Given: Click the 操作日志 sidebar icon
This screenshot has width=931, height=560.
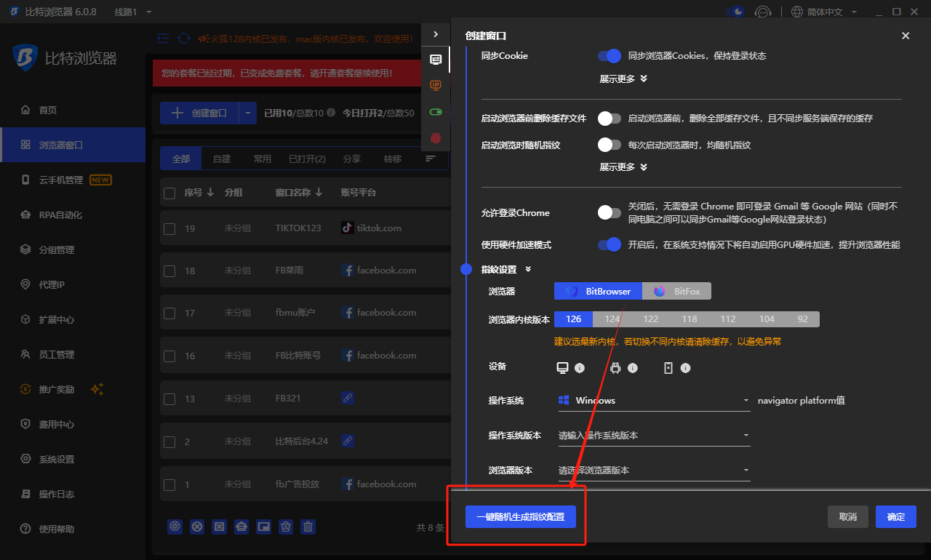Looking at the screenshot, I should click(25, 494).
